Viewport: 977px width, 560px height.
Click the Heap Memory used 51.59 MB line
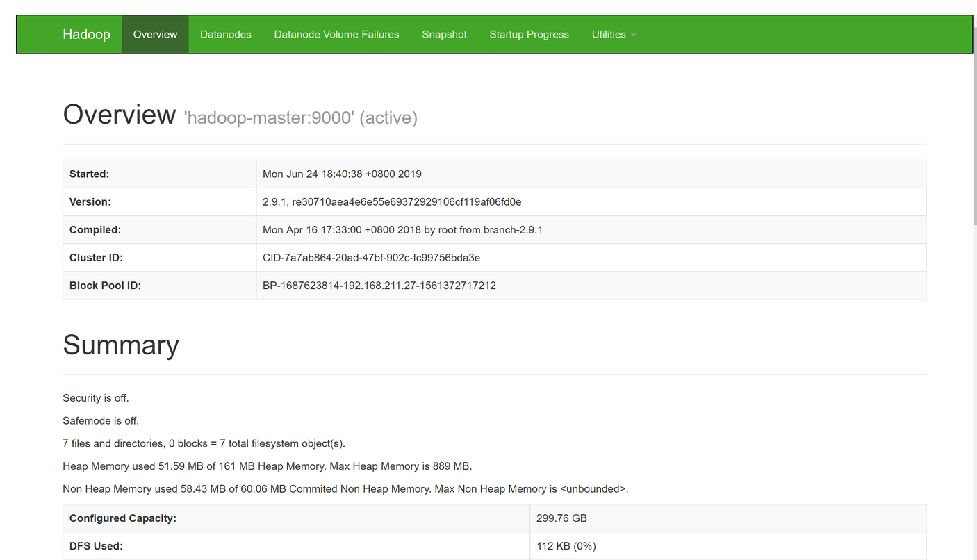268,466
